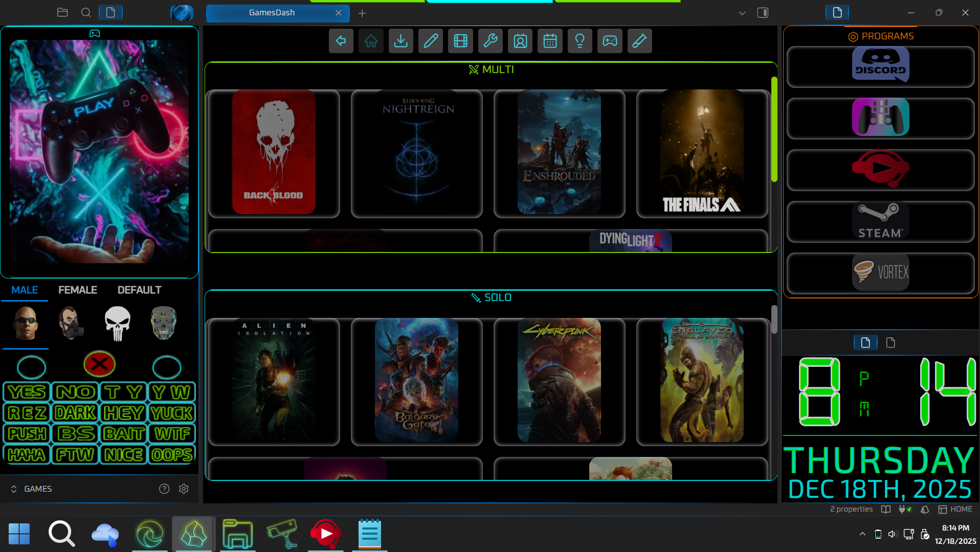This screenshot has height=552, width=980.
Task: Select first page icon above clock
Action: point(865,342)
